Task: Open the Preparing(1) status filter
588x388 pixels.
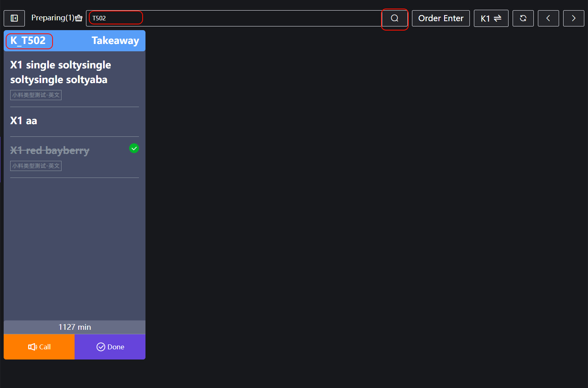Action: click(x=53, y=18)
